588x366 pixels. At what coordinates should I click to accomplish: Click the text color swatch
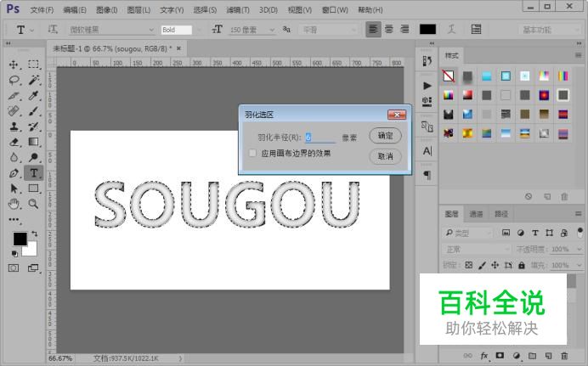pyautogui.click(x=427, y=29)
